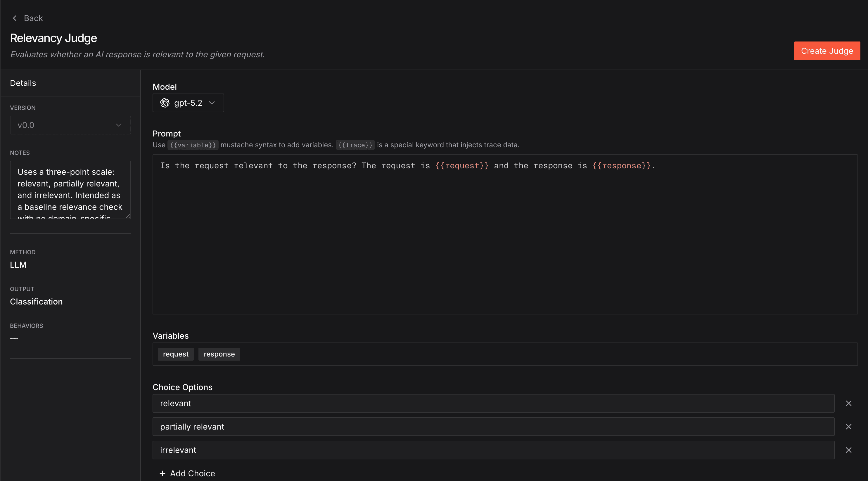Click the back arrow icon
This screenshot has width=868, height=481.
coord(15,18)
